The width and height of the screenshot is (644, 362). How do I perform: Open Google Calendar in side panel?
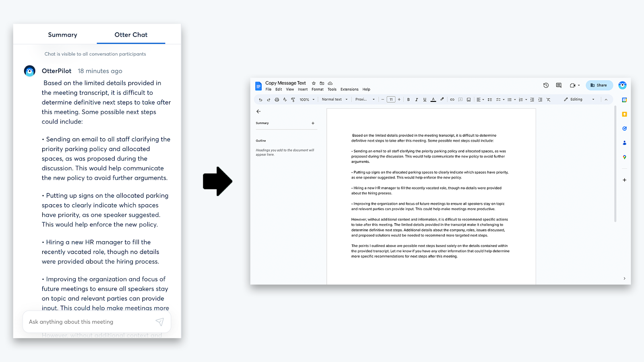coord(624,100)
